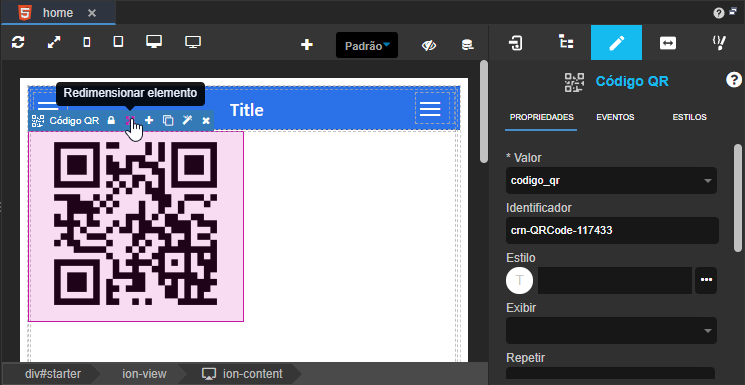Open the horizontal arrows panel icon

tap(668, 43)
